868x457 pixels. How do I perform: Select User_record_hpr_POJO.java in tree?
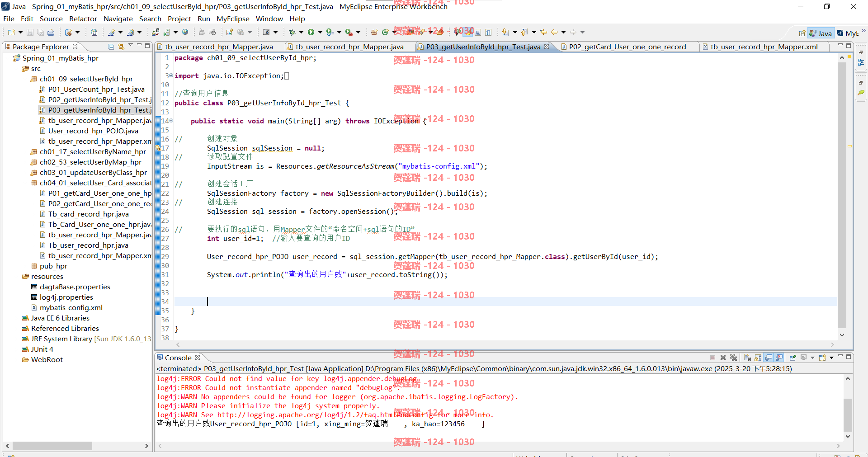point(93,131)
